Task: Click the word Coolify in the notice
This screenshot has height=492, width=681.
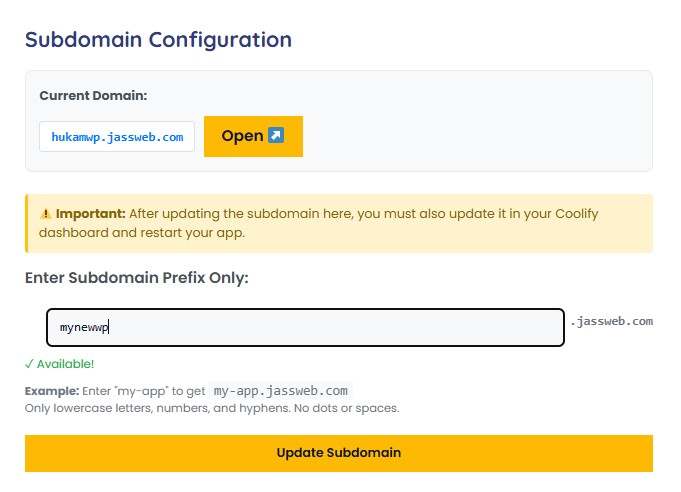Action: point(577,214)
